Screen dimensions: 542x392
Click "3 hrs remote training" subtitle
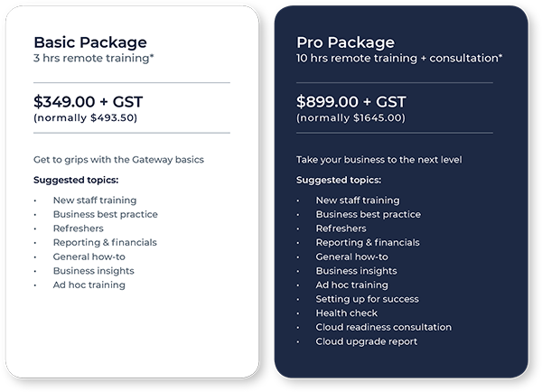click(x=93, y=58)
